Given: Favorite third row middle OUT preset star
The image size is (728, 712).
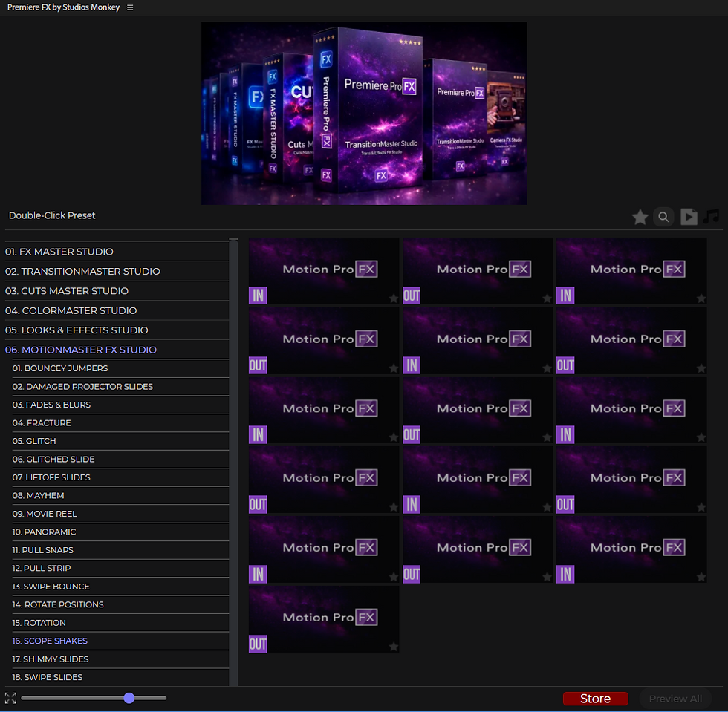Looking at the screenshot, I should point(547,437).
